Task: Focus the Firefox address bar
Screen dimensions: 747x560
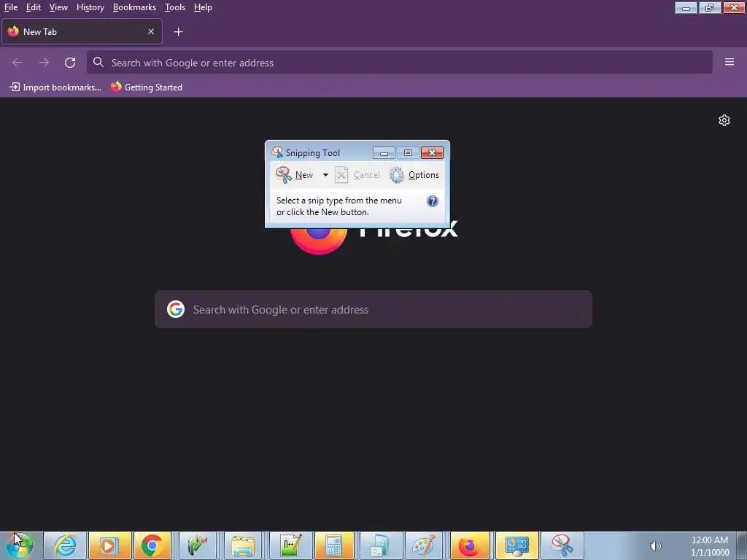Action: 399,63
